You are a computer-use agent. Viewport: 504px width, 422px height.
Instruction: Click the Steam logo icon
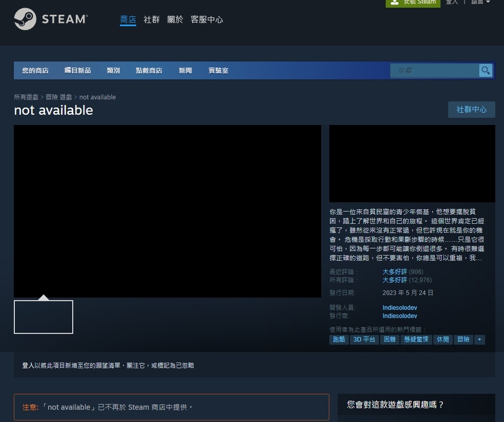tap(25, 19)
